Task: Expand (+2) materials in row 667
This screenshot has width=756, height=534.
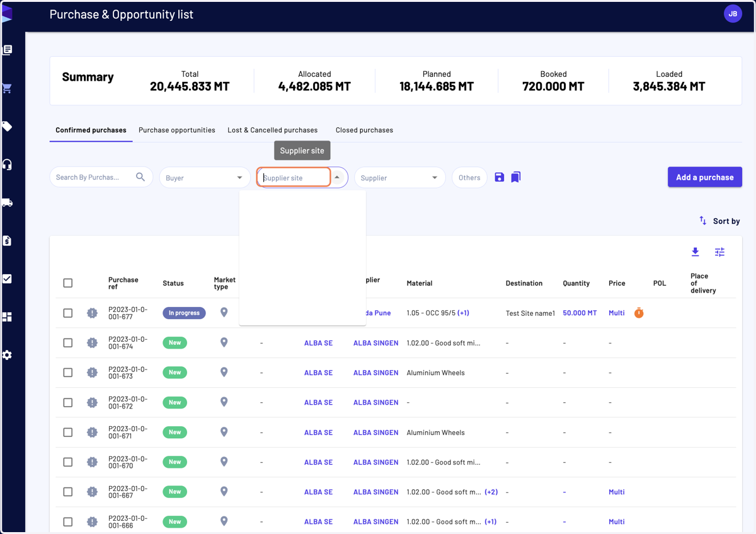Action: pos(491,492)
